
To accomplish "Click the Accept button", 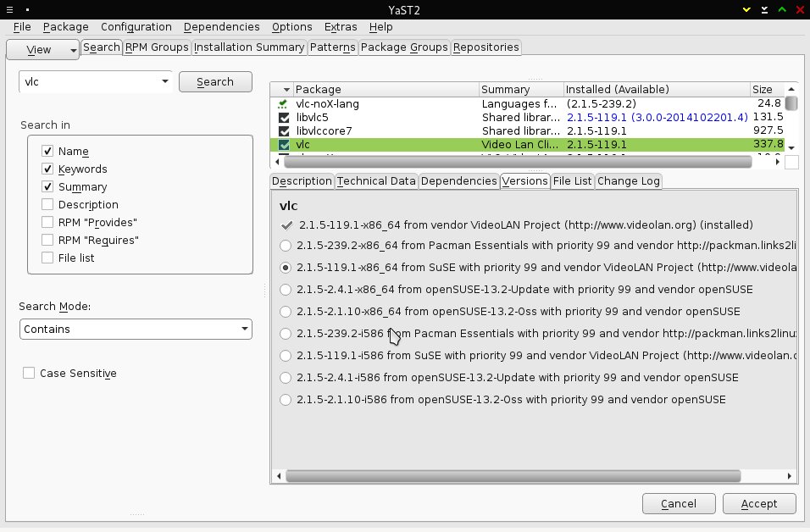I will pyautogui.click(x=759, y=503).
